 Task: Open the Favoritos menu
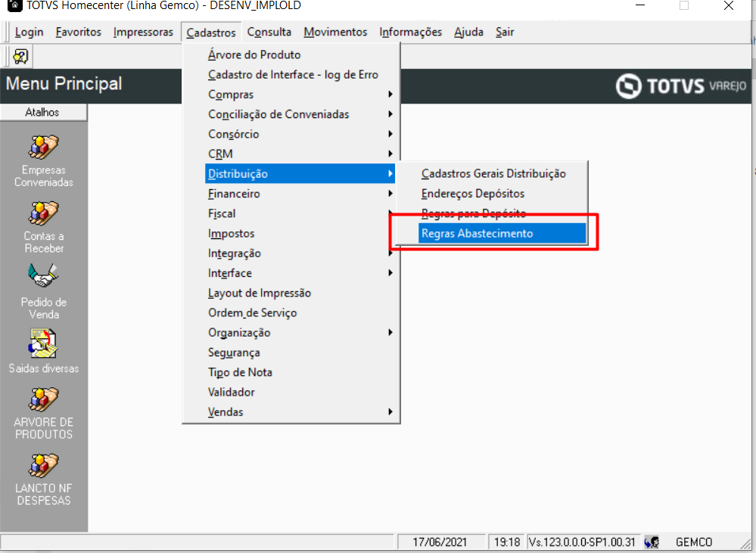coord(79,32)
